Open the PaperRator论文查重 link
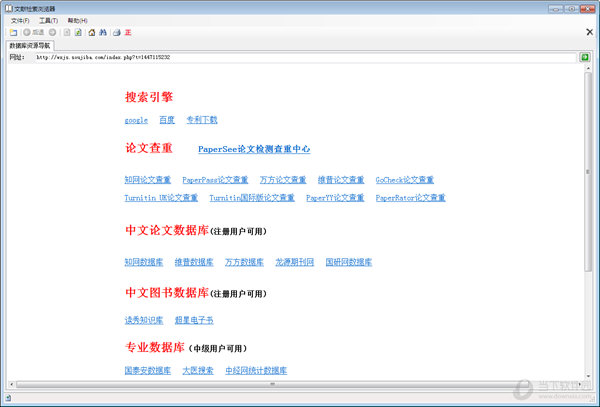This screenshot has width=600, height=407. tap(411, 197)
